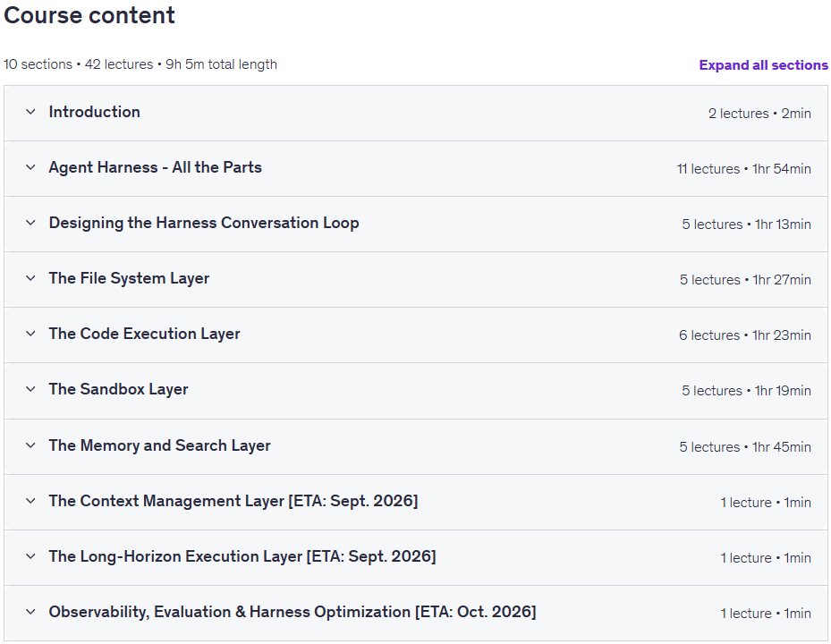Click the Agent Harness - All the Parts title
Image resolution: width=831 pixels, height=644 pixels.
(x=156, y=167)
